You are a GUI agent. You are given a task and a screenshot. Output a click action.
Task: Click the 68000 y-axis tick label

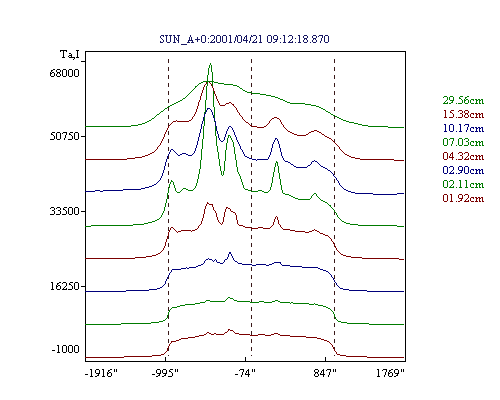tap(64, 73)
